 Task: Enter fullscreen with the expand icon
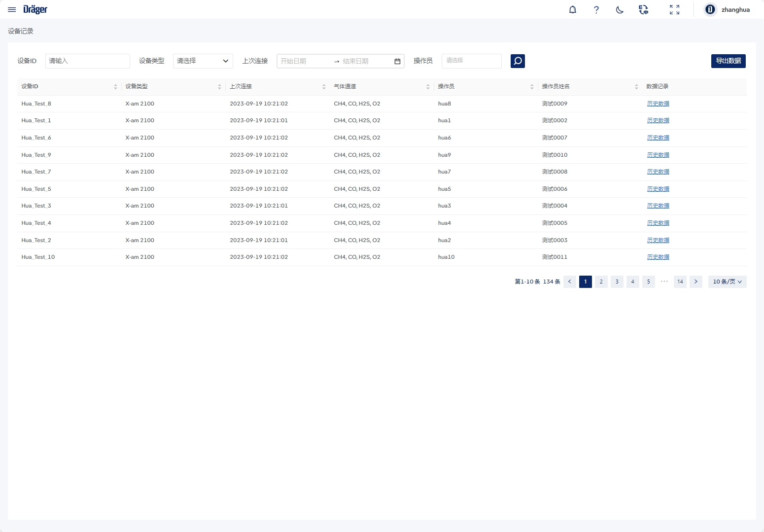(x=674, y=10)
